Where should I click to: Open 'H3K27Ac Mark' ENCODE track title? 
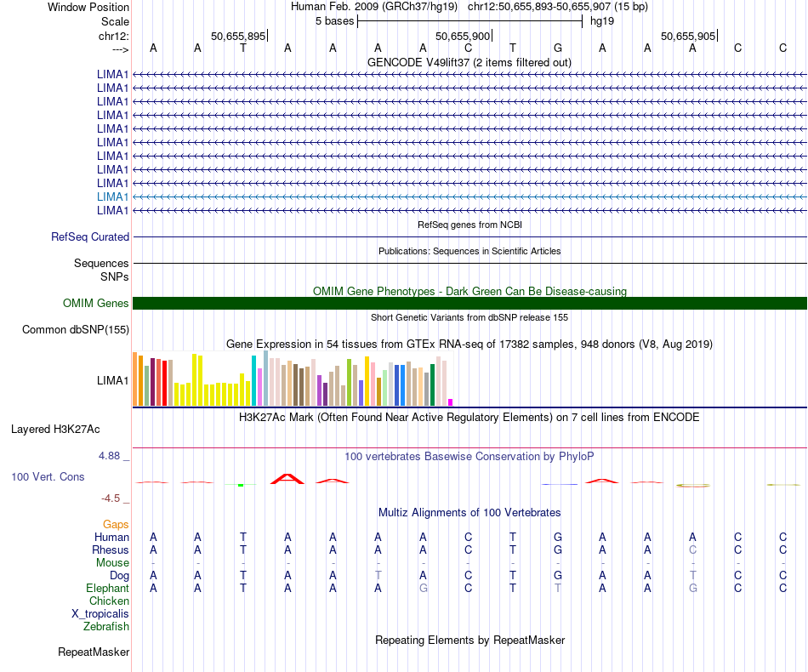tap(469, 417)
